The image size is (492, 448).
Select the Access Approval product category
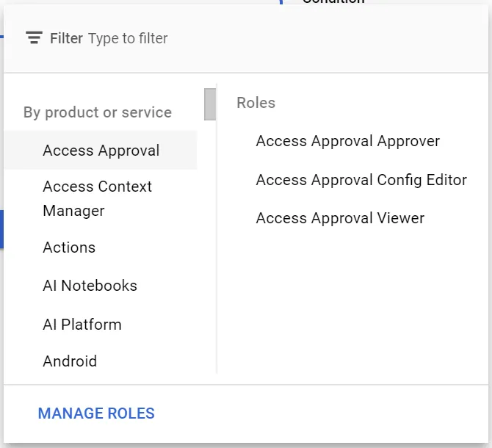[x=101, y=151]
